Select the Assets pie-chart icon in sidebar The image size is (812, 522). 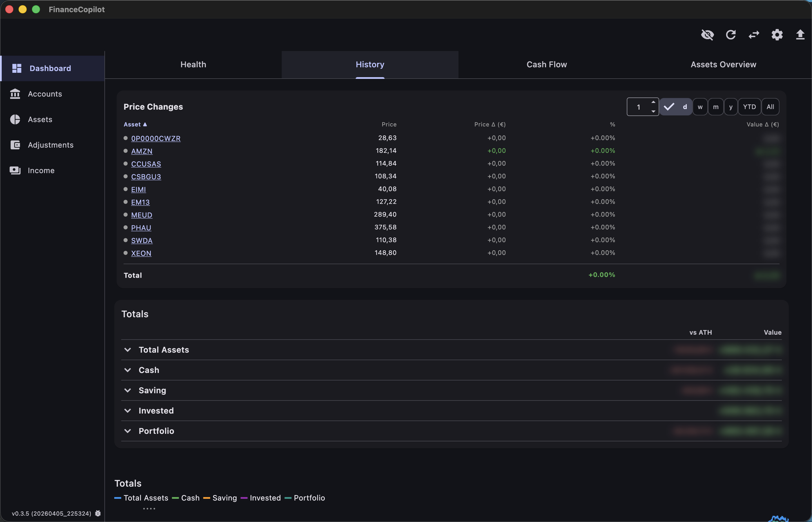[16, 119]
